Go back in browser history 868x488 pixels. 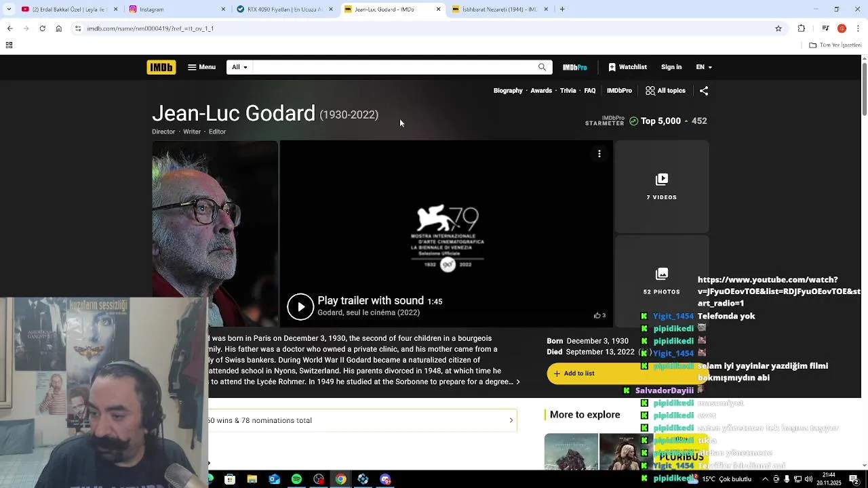pyautogui.click(x=9, y=28)
